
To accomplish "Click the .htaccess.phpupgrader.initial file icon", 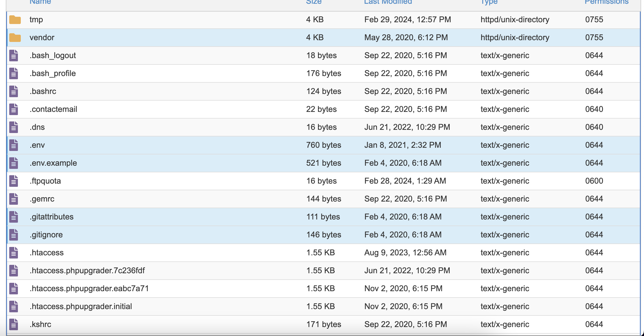I will 14,307.
